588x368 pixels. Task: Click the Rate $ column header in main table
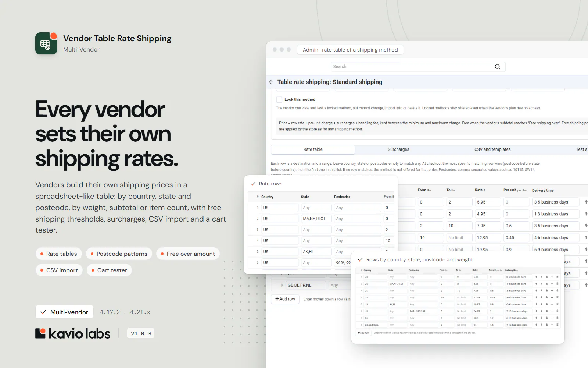pos(480,190)
